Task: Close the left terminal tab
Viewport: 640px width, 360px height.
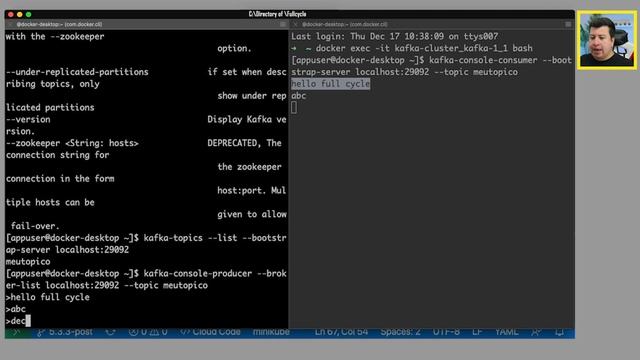Action: (11, 24)
